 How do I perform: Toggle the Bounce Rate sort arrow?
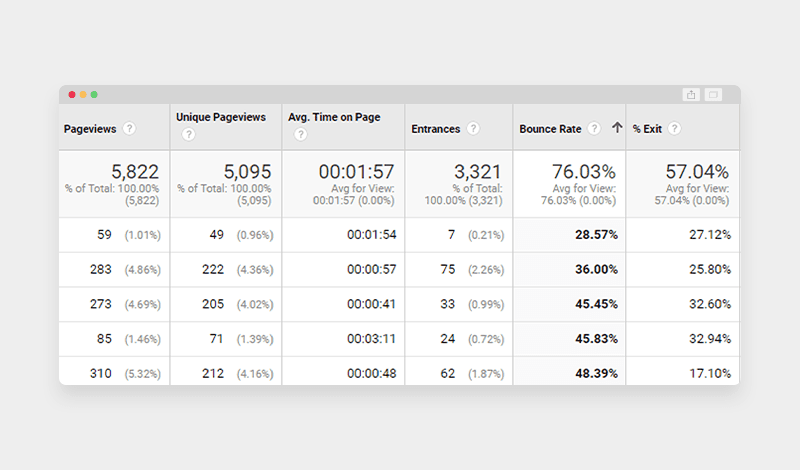point(617,128)
